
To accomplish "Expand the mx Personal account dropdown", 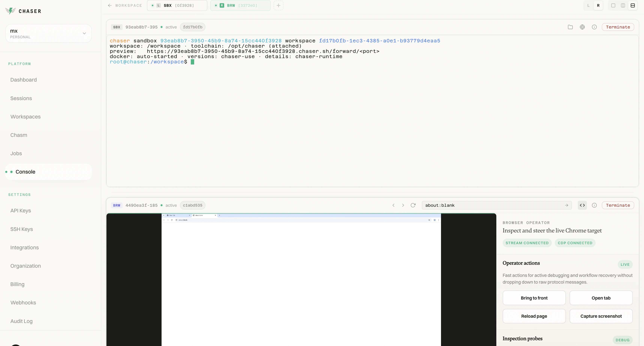I will coord(49,33).
